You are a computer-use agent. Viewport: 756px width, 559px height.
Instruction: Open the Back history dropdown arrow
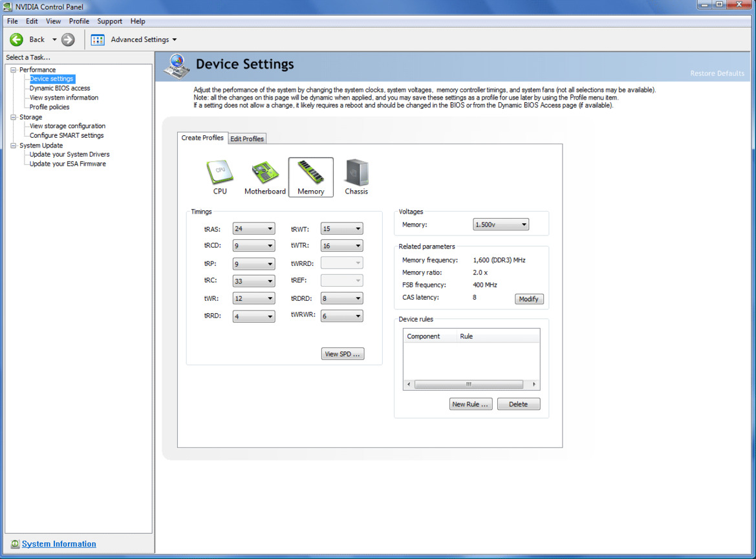tap(54, 39)
